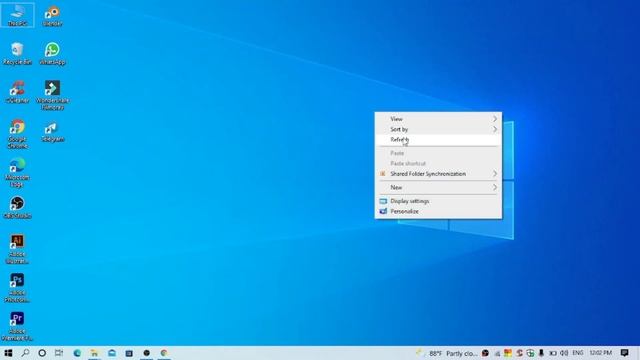This screenshot has width=640, height=360.
Task: Open the 12:02 PM clock flyout
Action: [x=601, y=353]
